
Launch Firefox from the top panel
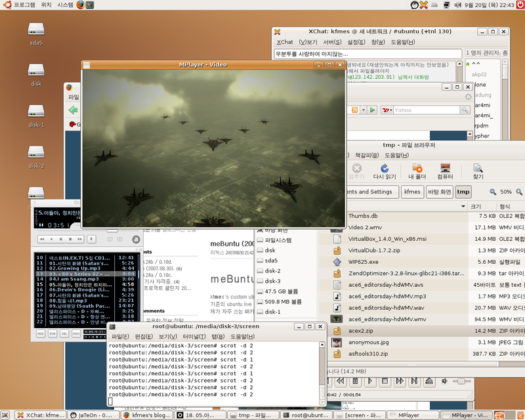pos(80,5)
